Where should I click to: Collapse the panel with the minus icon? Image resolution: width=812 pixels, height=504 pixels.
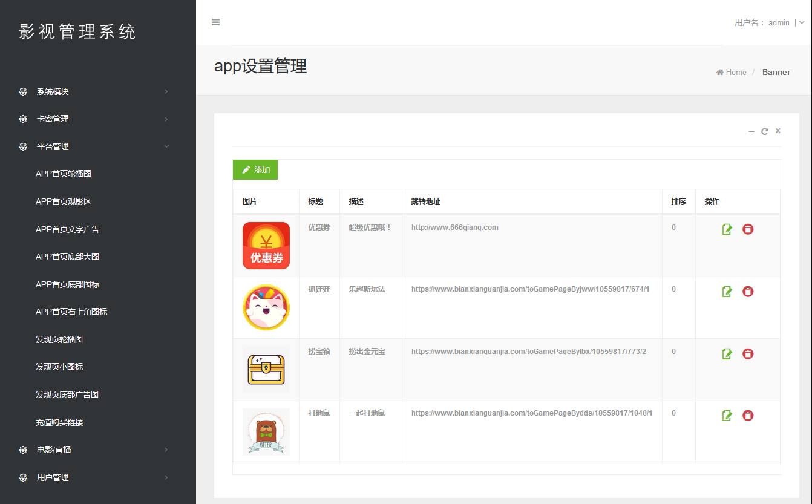point(751,131)
